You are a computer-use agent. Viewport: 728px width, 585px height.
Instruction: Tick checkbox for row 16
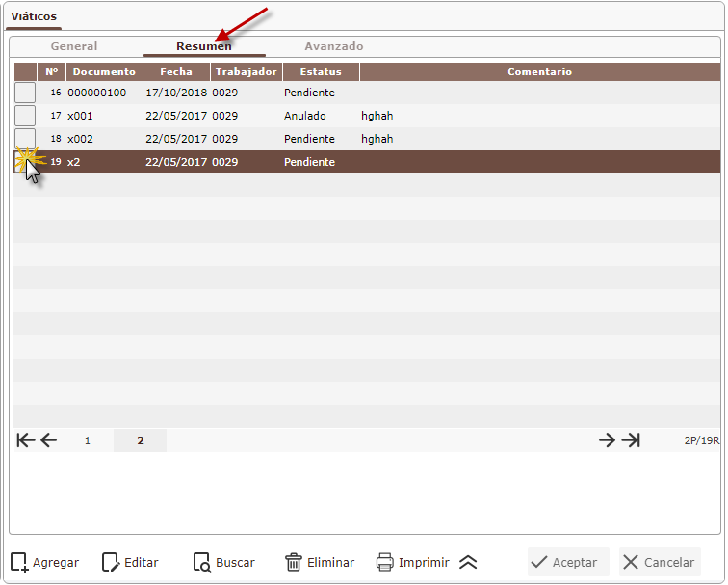click(x=25, y=93)
